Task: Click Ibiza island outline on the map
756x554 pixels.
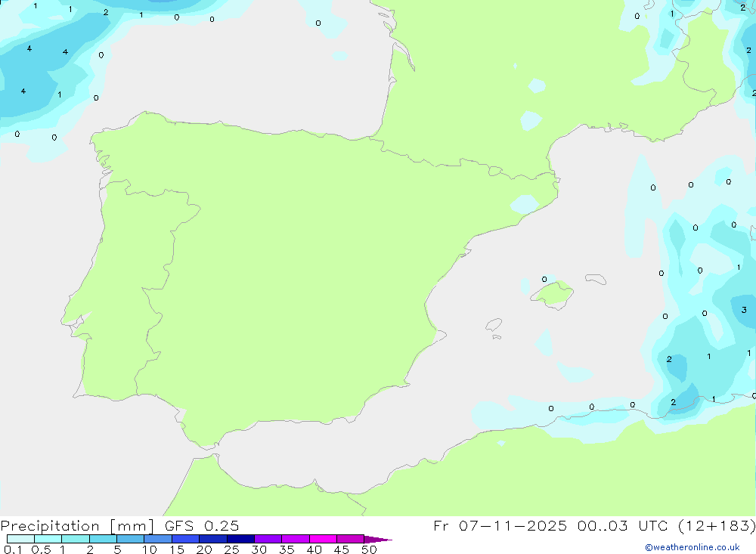Action: click(494, 324)
